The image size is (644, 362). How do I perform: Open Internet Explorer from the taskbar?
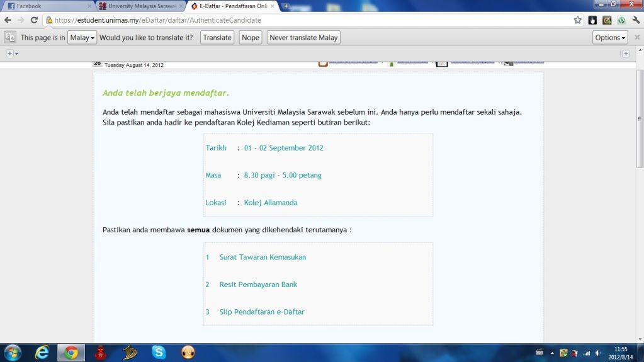(x=42, y=353)
